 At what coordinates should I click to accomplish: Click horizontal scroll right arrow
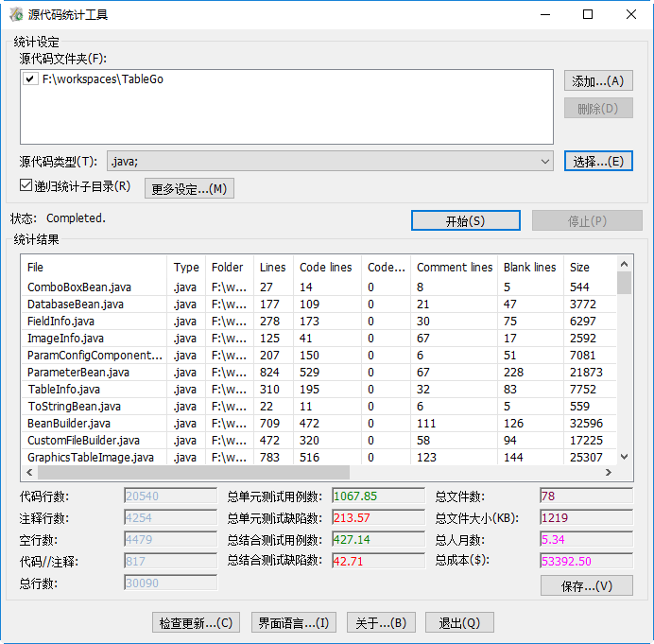point(609,472)
